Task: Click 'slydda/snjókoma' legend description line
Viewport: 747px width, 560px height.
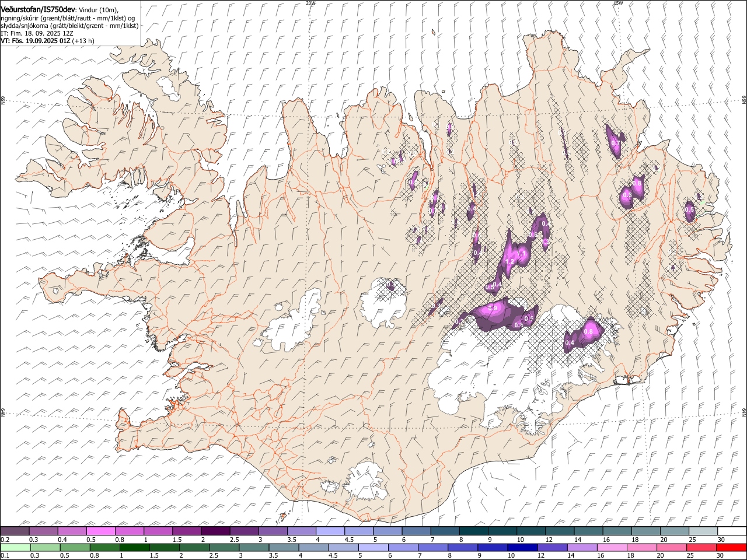Action: [69, 26]
